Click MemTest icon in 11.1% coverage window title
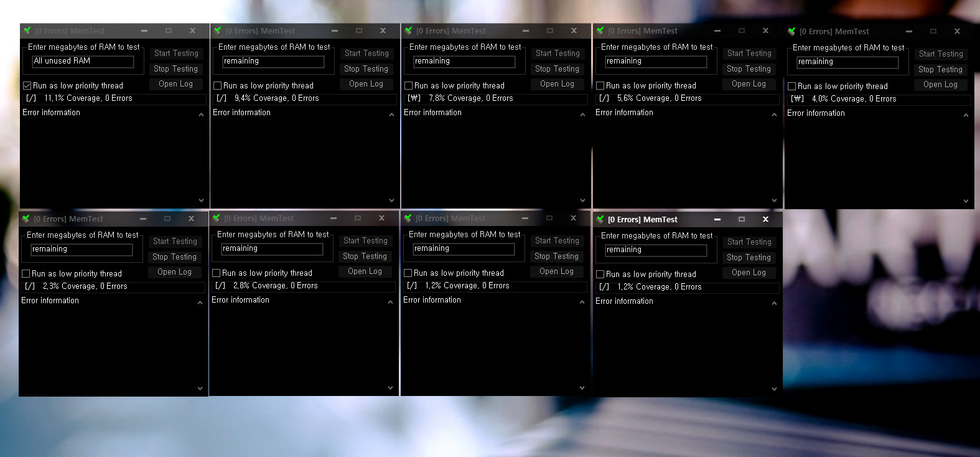 point(27,31)
